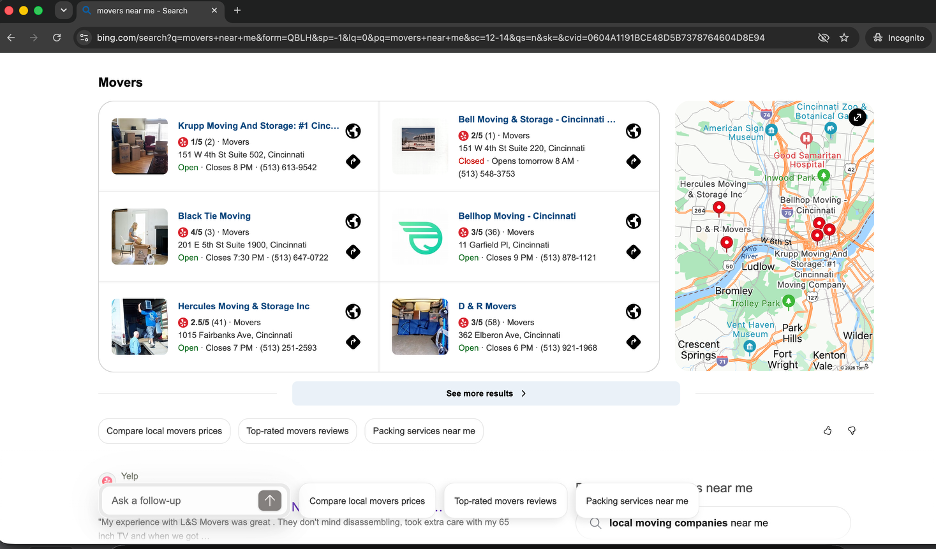
Task: Expand See more results
Action: point(486,394)
